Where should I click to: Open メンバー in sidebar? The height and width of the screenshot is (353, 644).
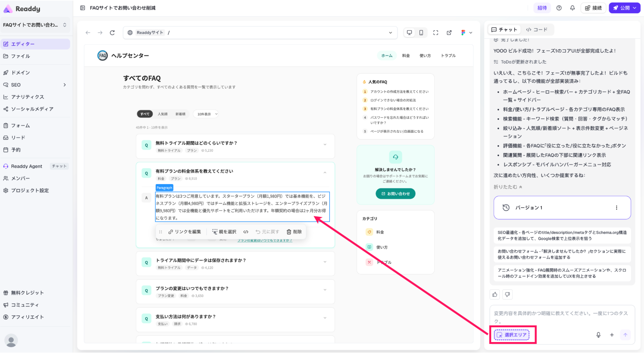pyautogui.click(x=35, y=178)
